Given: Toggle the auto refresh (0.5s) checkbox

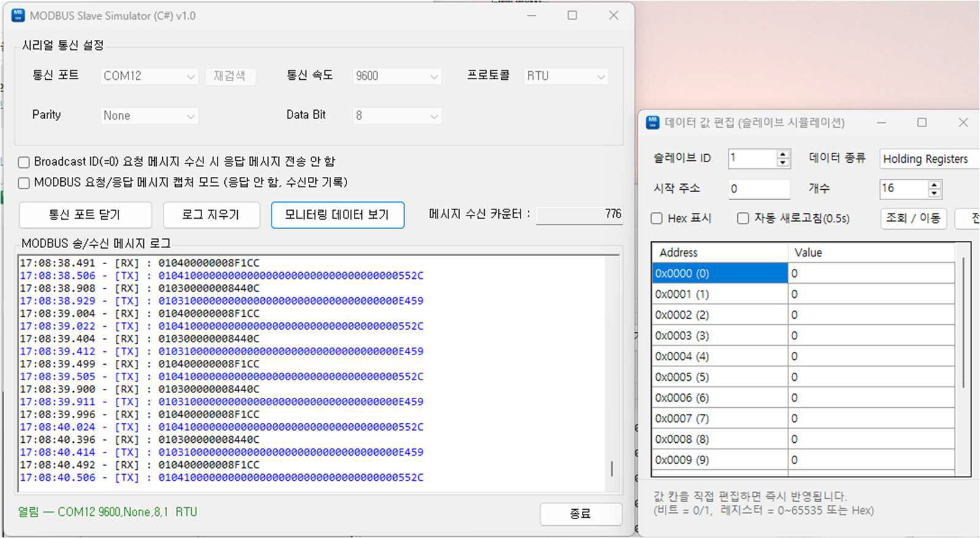Looking at the screenshot, I should [x=743, y=219].
